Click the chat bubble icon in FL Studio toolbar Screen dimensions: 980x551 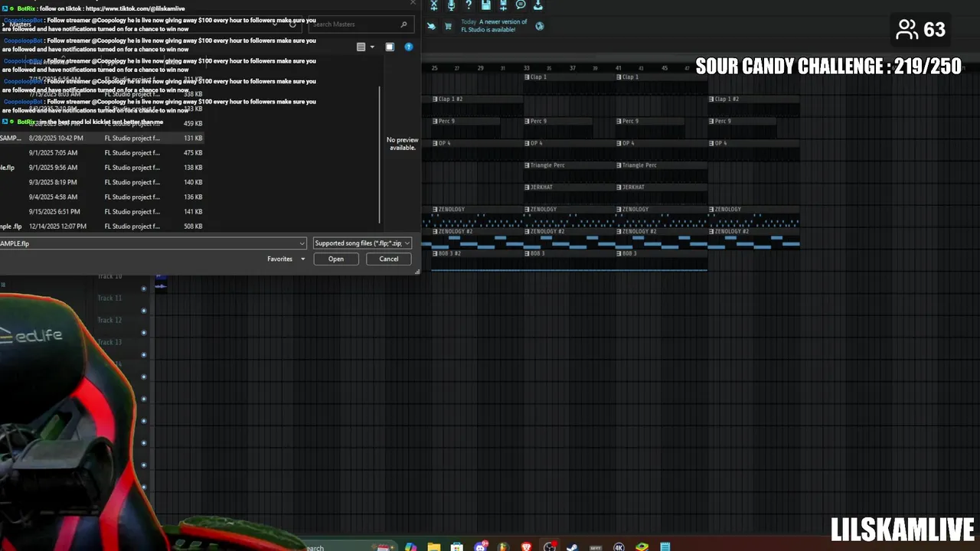521,5
